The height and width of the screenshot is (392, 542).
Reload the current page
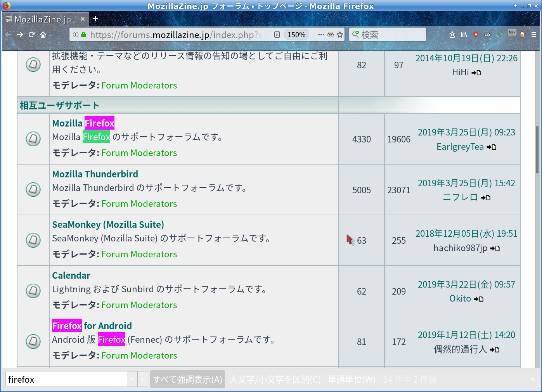coord(31,35)
